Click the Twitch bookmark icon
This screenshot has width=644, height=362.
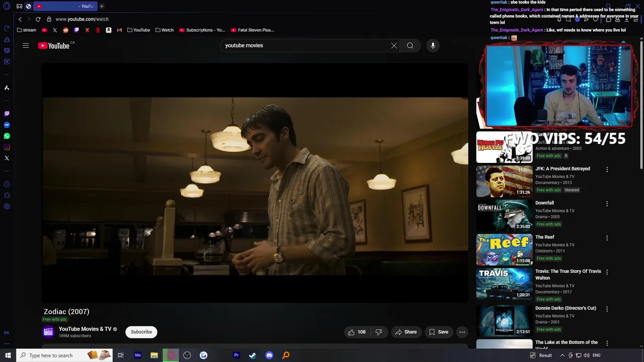pos(76,30)
